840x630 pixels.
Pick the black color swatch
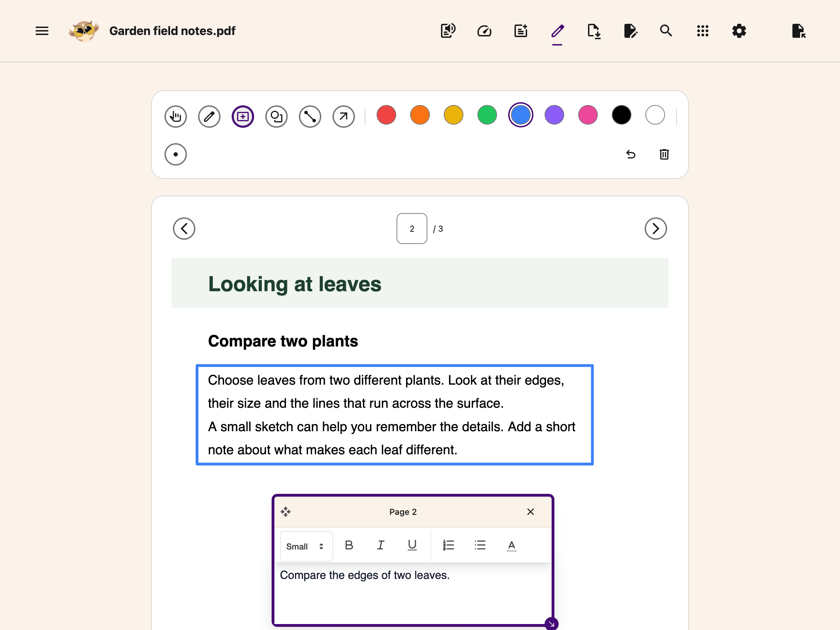tap(622, 115)
